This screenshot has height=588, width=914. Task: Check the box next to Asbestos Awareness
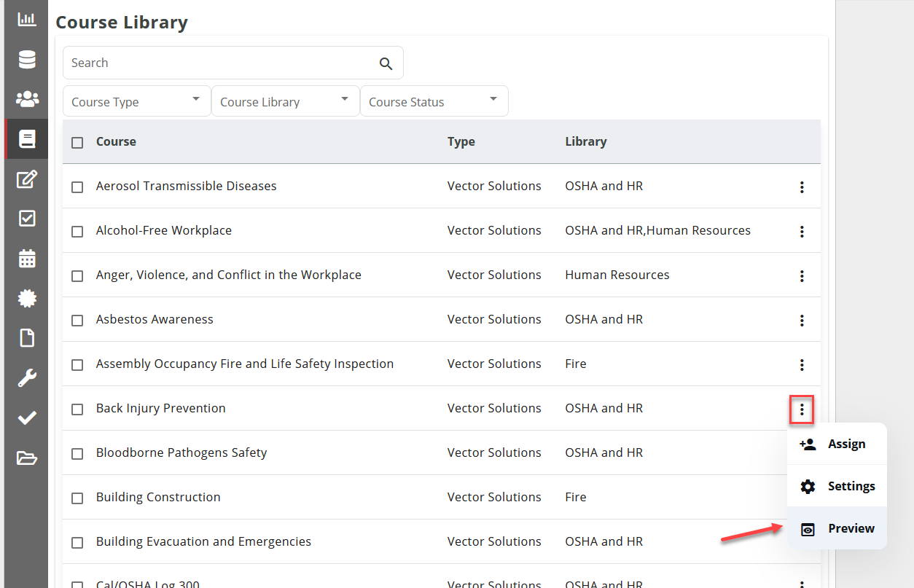tap(77, 319)
